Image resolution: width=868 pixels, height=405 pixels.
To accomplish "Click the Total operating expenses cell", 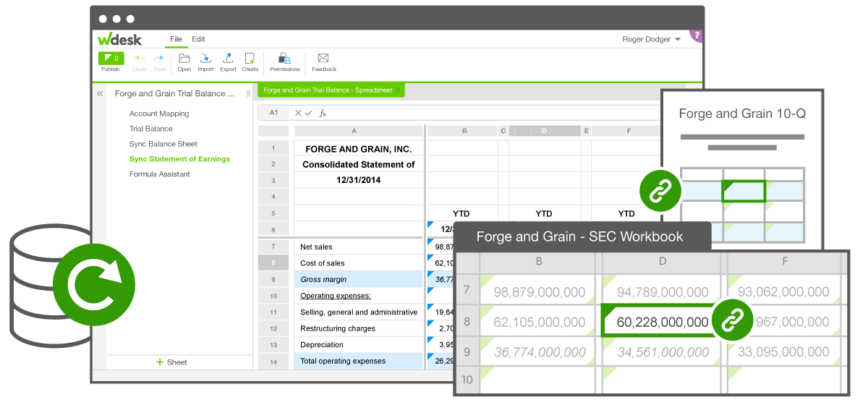I will tap(358, 361).
